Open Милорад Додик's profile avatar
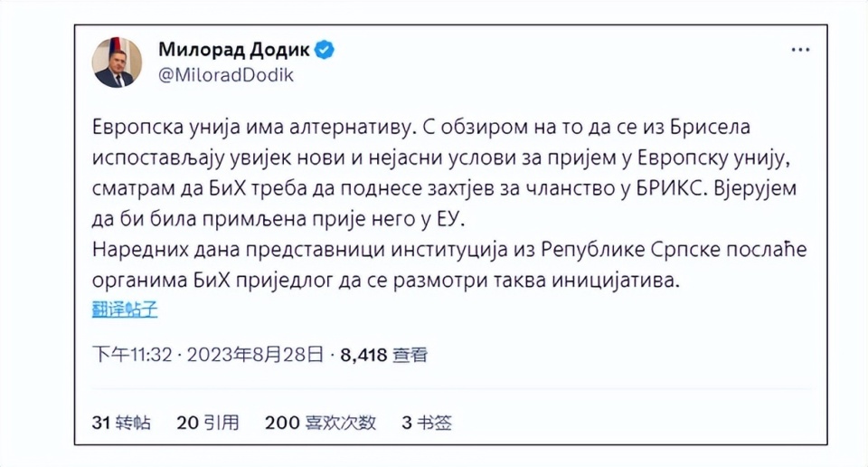This screenshot has width=868, height=467. pos(117,62)
